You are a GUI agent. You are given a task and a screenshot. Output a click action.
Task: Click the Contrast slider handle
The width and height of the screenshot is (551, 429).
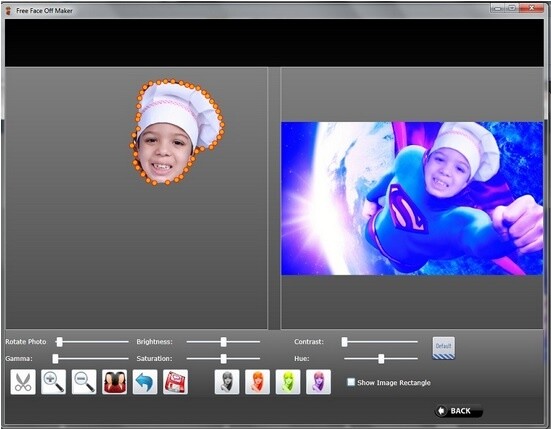click(x=345, y=342)
